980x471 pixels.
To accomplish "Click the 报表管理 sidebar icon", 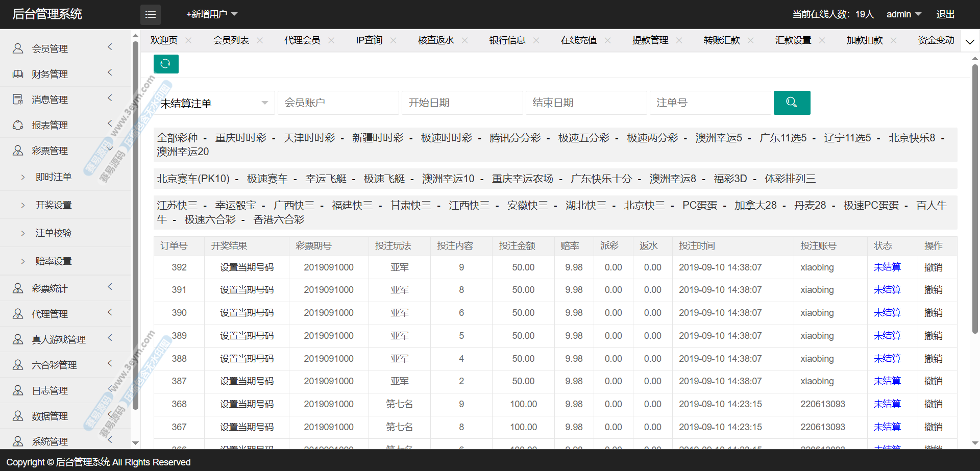I will (x=18, y=125).
